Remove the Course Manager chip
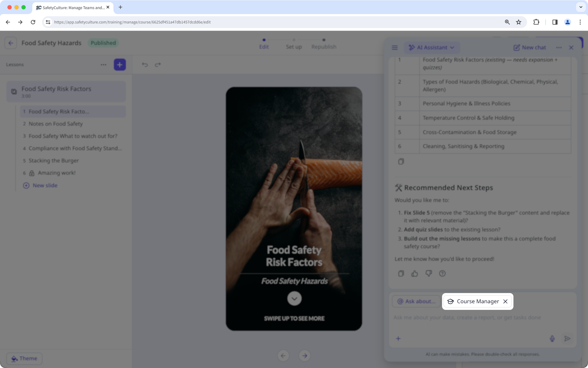Screen dimensions: 588x368 (x=505, y=301)
